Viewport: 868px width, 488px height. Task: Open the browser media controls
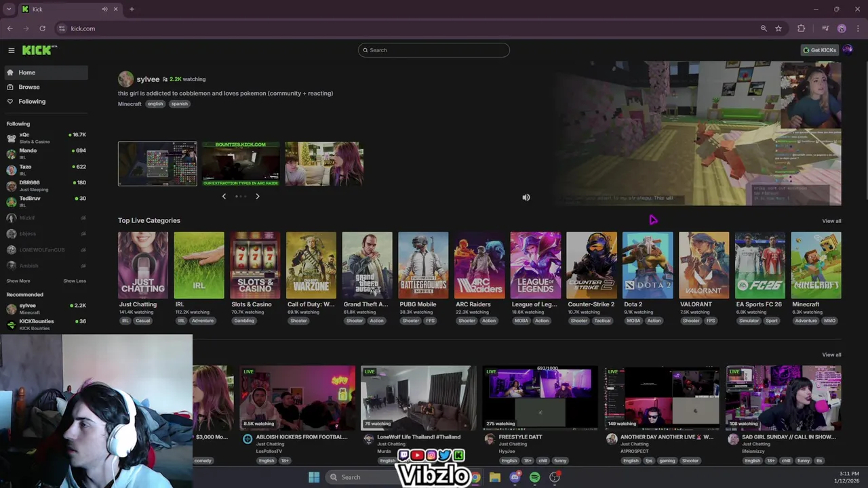click(825, 28)
